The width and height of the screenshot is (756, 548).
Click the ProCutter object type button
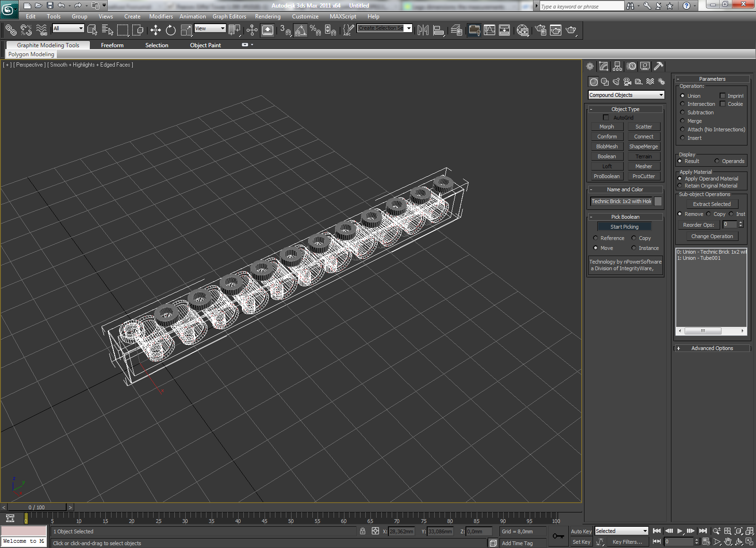[x=644, y=176]
